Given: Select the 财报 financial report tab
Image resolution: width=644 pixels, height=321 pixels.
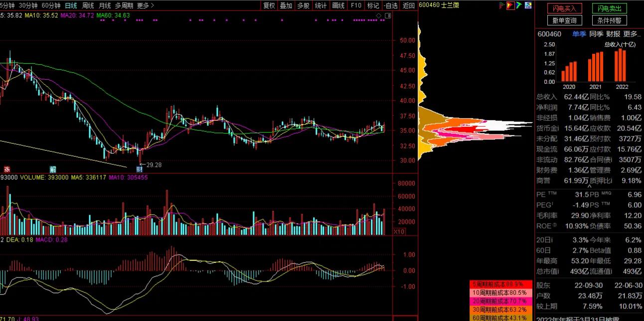Looking at the screenshot, I should click(x=613, y=34).
